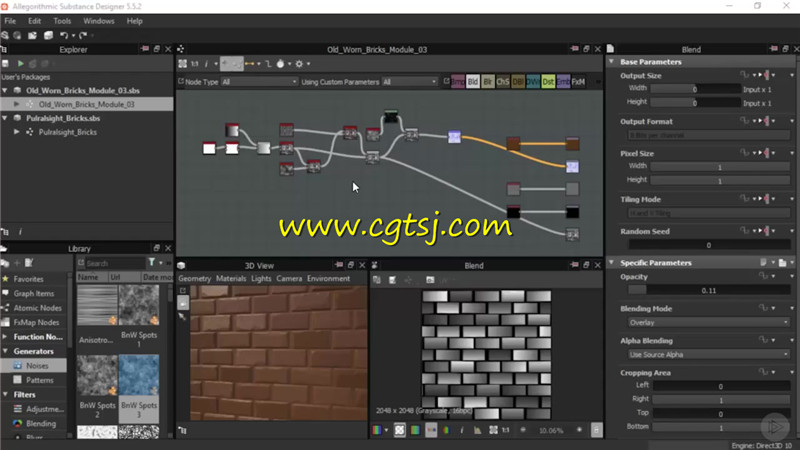Add a Directional Warp (DWr) node
This screenshot has height=450, width=800.
533,82
